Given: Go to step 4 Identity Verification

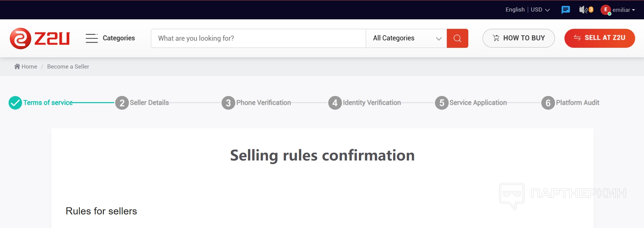Looking at the screenshot, I should coord(335,103).
